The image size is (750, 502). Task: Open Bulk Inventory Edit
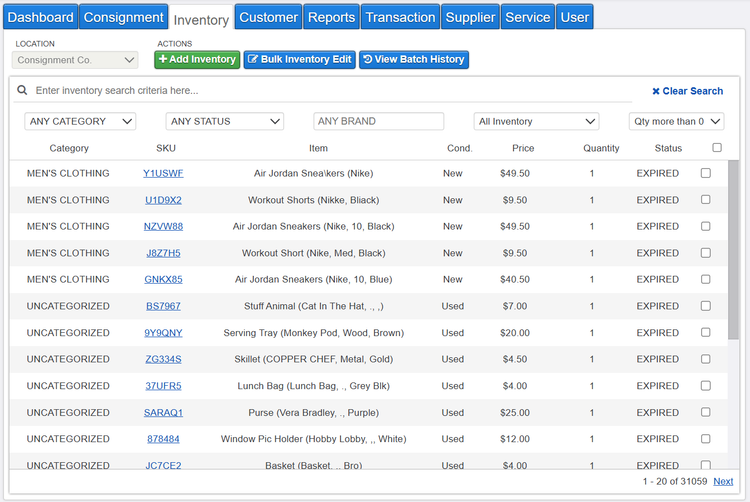(x=300, y=60)
